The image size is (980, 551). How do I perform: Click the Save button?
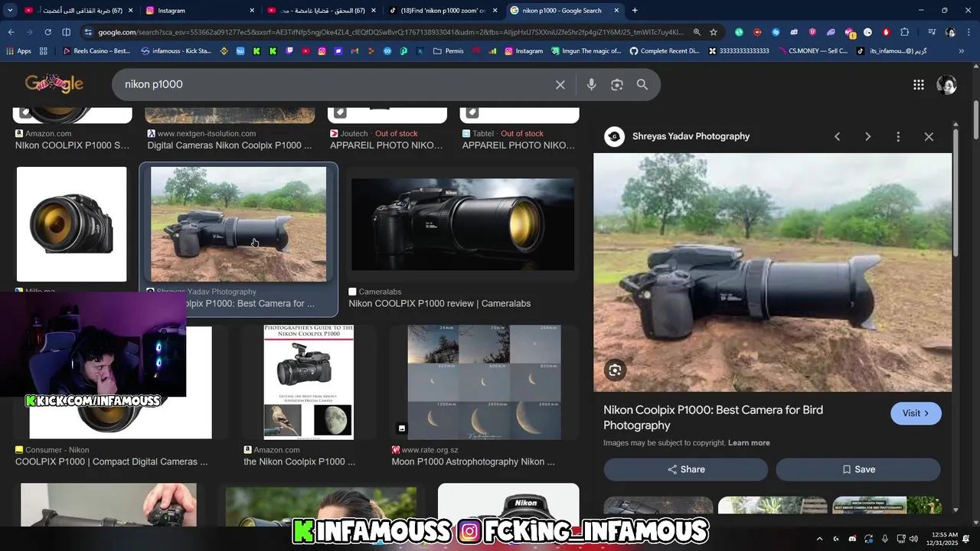858,469
